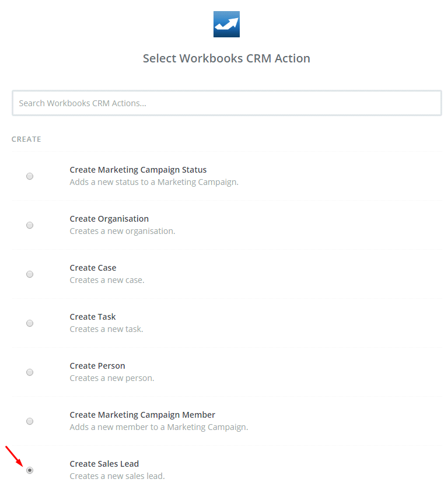448x493 pixels.
Task: Click the Create Task title text
Action: coord(93,317)
